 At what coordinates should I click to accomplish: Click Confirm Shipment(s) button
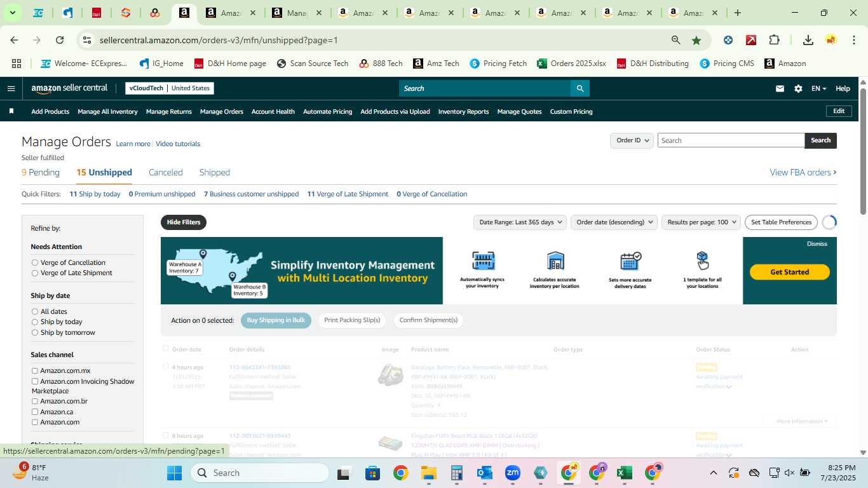428,320
